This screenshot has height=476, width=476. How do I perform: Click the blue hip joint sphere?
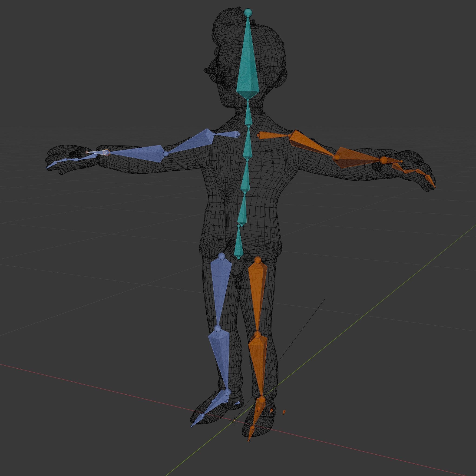click(222, 256)
